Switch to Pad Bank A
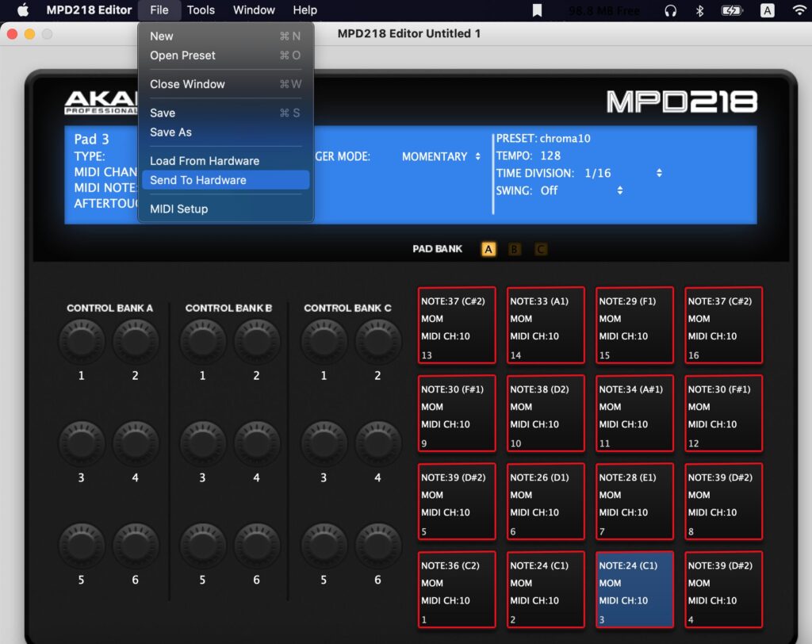Screen dimensions: 812x644 [488, 249]
